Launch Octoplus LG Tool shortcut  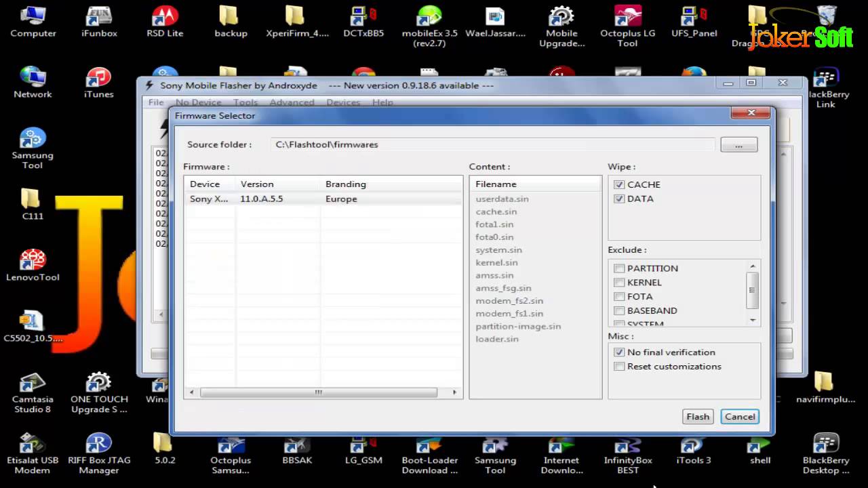[x=627, y=26]
